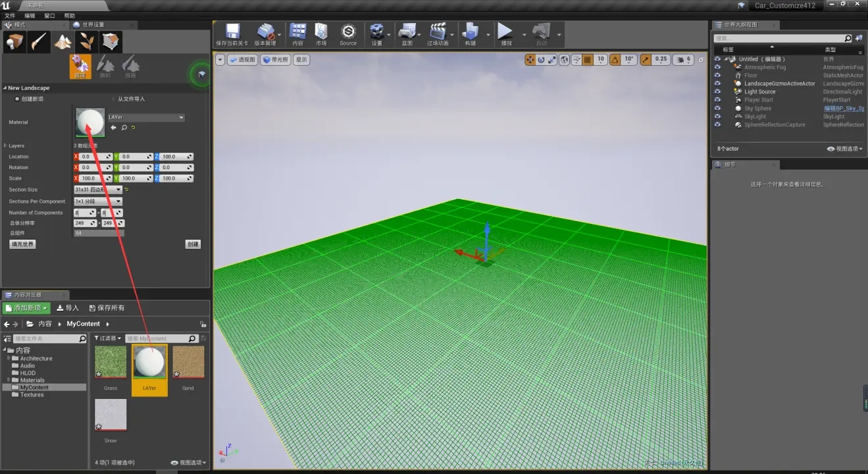Image resolution: width=868 pixels, height=474 pixels.
Task: Click the Substance Source toolbar icon
Action: tap(348, 34)
